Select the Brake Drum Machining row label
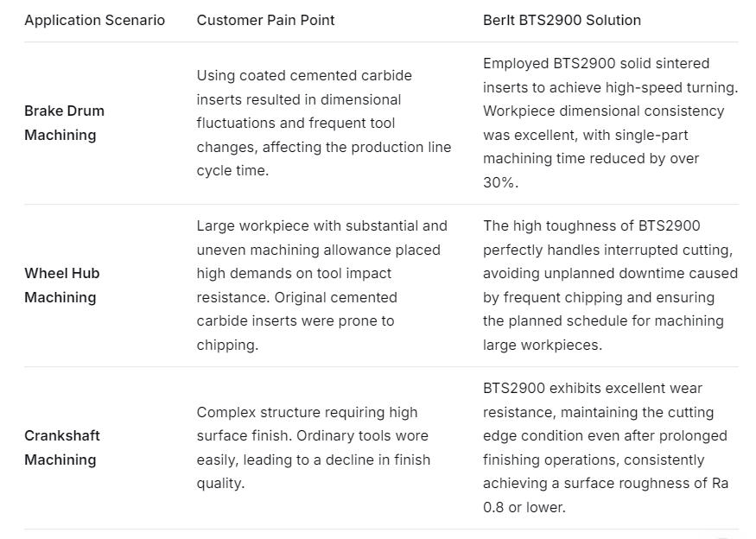The height and width of the screenshot is (539, 756). coord(64,123)
